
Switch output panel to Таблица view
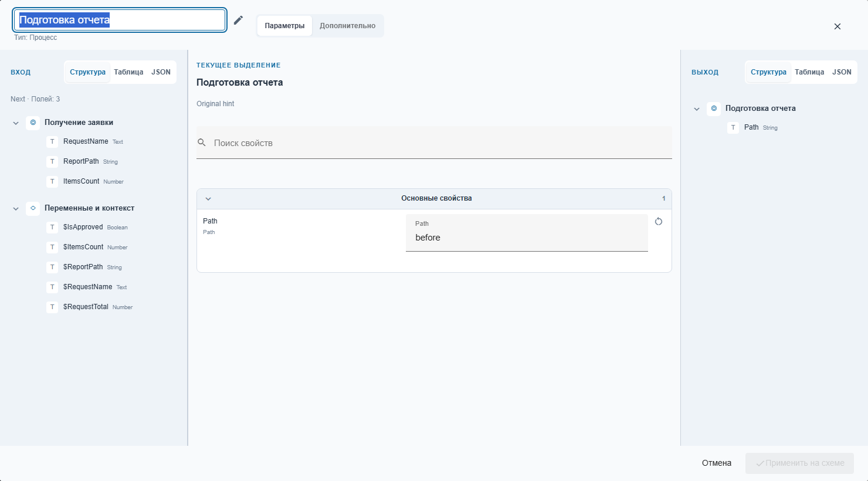(809, 72)
